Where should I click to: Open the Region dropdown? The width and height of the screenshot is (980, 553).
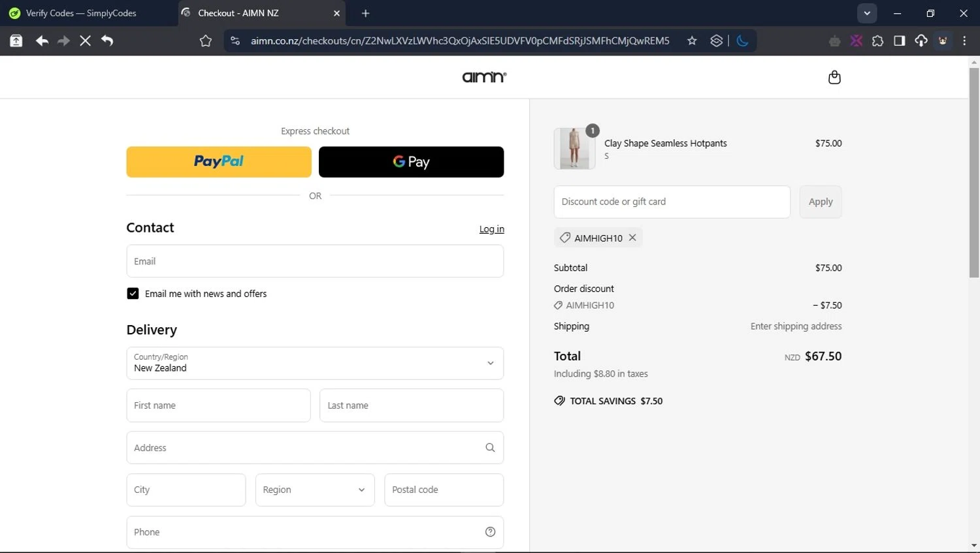coord(315,490)
